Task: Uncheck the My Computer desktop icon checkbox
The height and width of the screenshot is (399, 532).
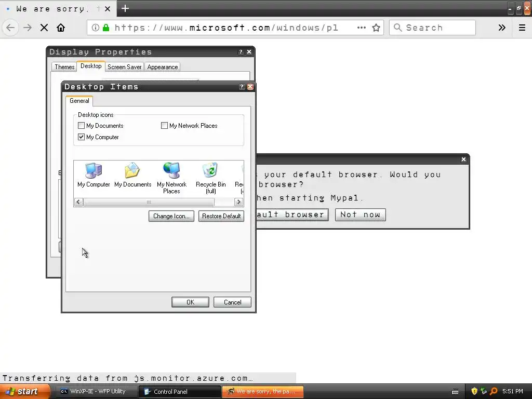Action: 81,137
